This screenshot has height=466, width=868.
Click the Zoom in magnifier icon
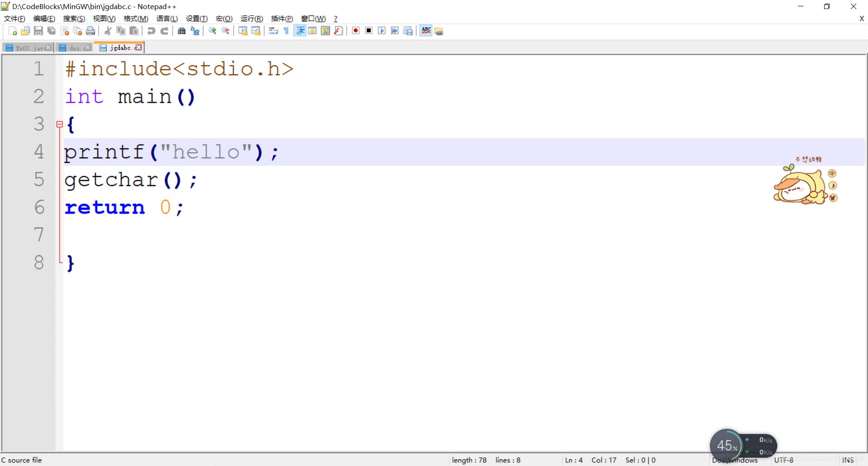212,31
